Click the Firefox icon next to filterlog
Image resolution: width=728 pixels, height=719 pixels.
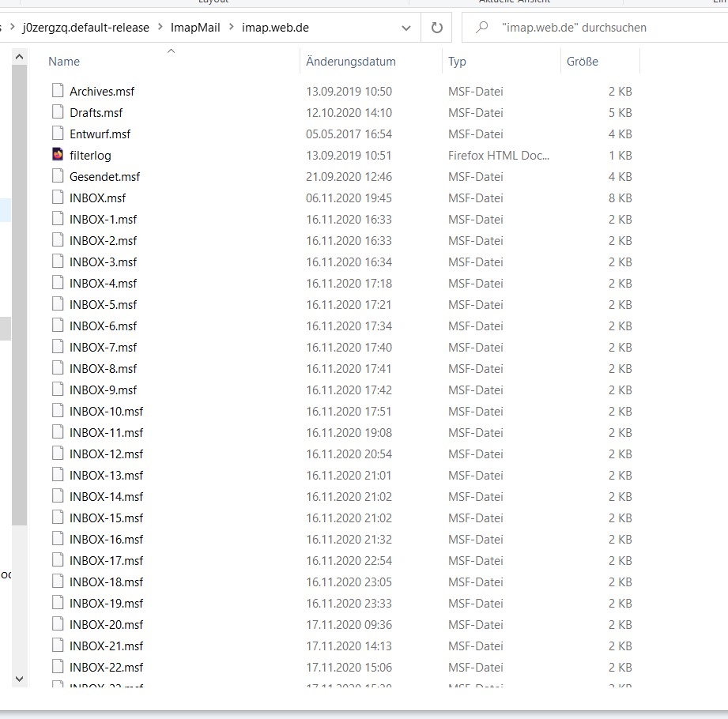58,155
